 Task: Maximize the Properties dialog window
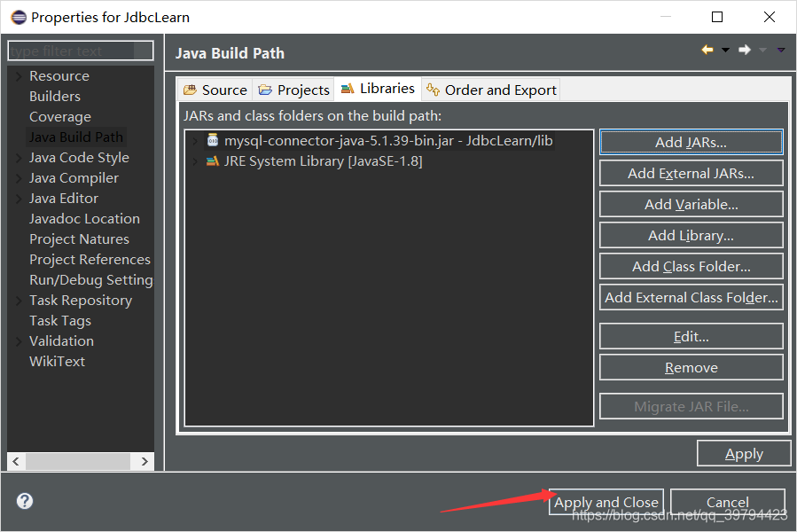click(717, 17)
